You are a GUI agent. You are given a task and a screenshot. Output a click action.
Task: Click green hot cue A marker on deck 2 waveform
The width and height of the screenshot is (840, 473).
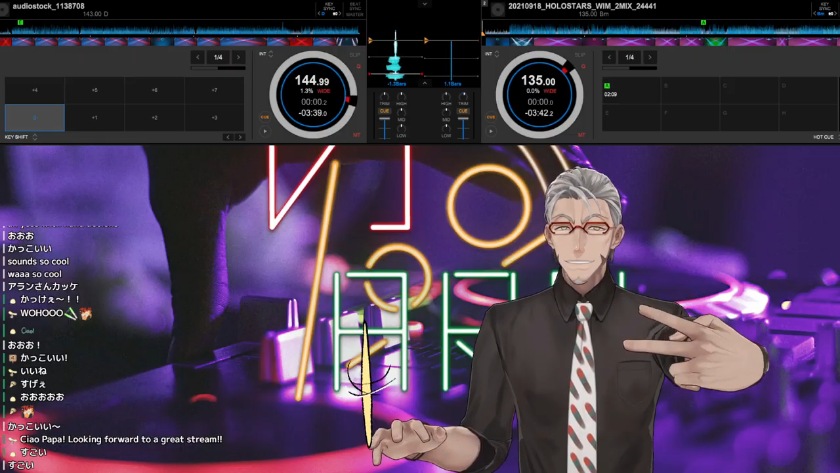click(x=703, y=22)
